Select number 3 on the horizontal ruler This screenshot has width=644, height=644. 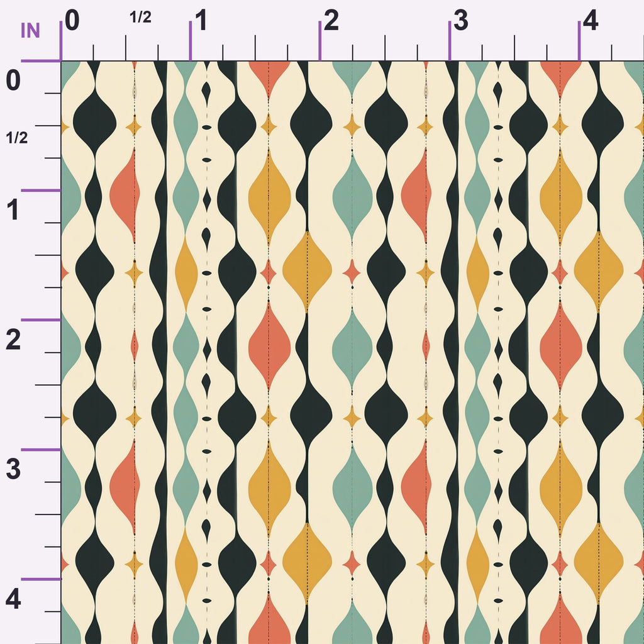(x=461, y=21)
